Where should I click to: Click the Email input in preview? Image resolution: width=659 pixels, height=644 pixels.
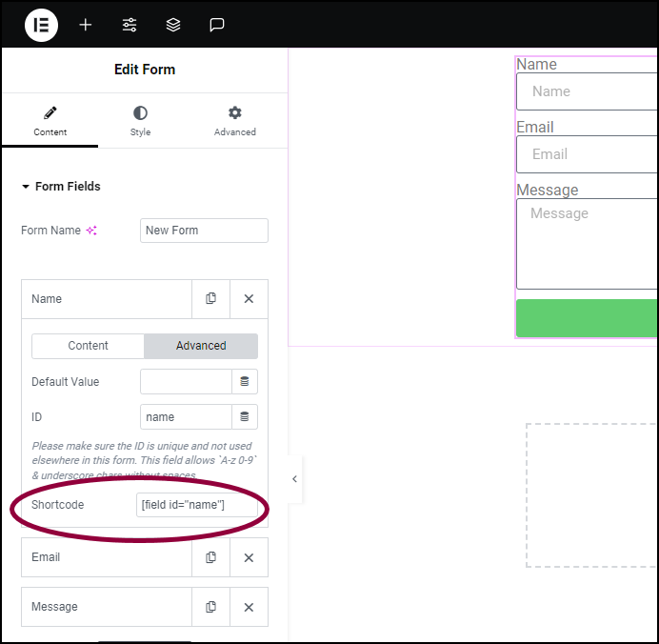pos(587,154)
